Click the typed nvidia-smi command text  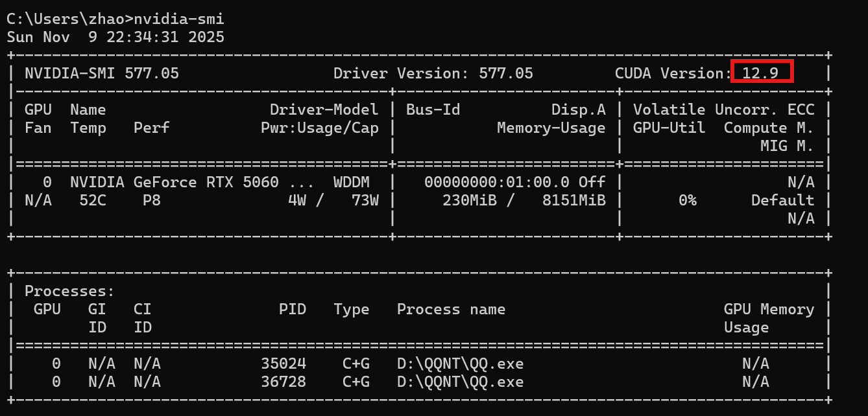point(179,19)
